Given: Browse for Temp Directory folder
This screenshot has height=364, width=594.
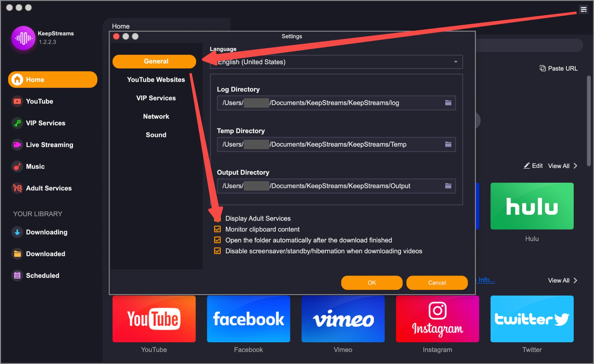Looking at the screenshot, I should pos(448,144).
